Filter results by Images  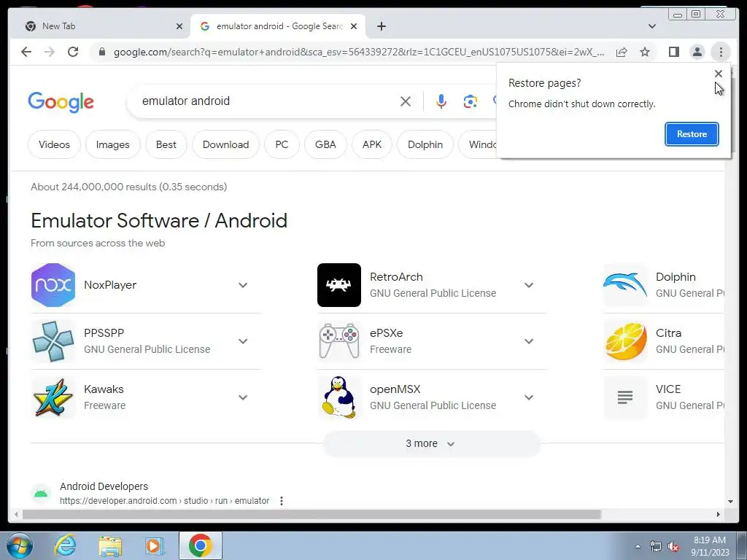pos(113,144)
